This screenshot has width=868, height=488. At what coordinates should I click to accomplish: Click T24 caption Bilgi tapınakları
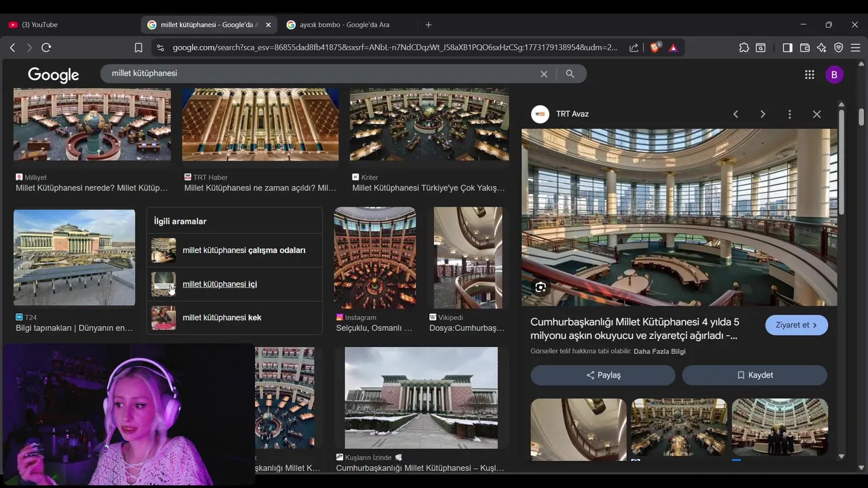click(x=75, y=328)
